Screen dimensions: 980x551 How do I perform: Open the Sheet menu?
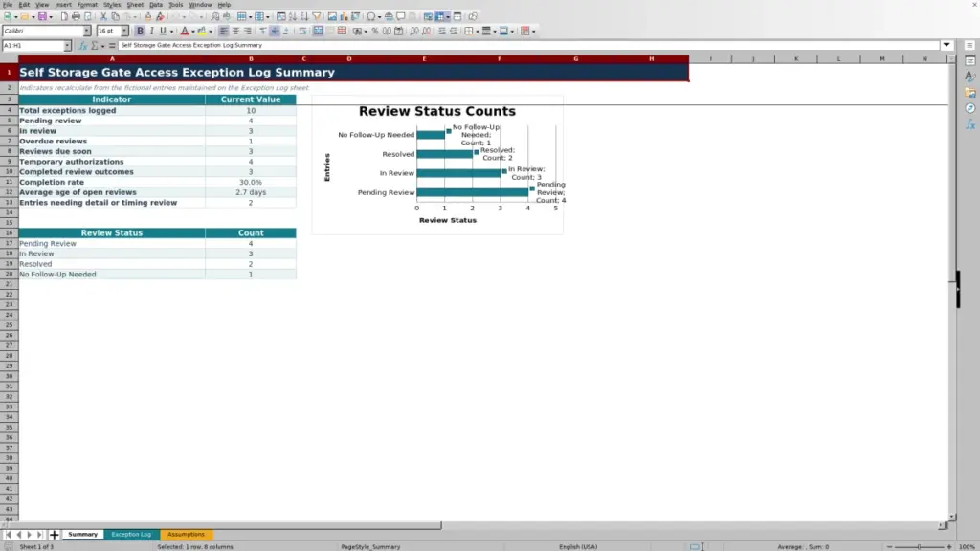click(135, 5)
